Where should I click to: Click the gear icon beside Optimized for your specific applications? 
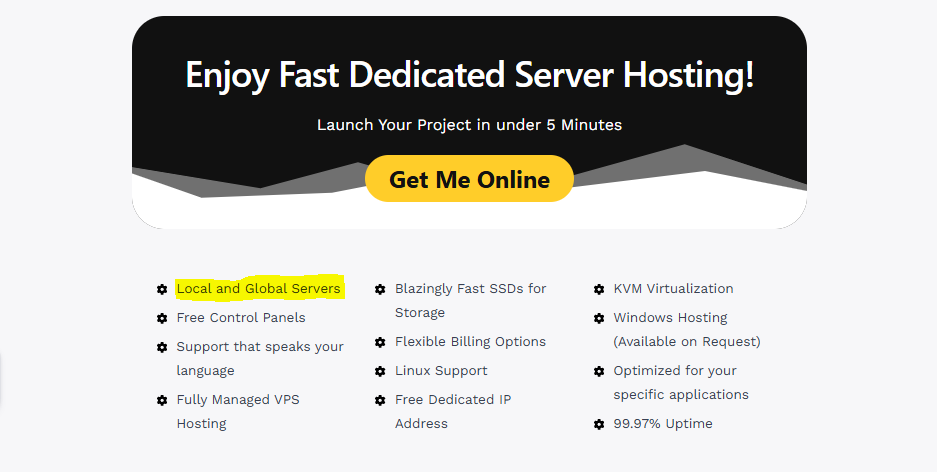coord(599,371)
